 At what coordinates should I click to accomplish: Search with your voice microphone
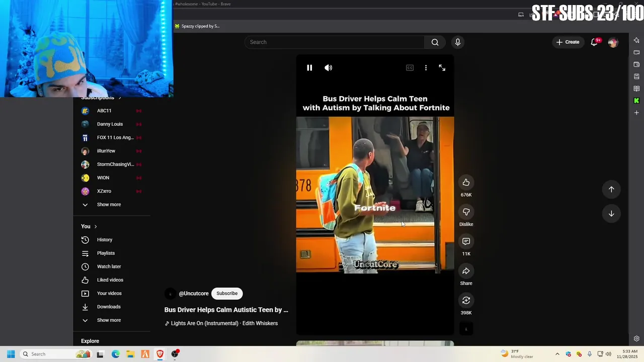[x=457, y=42]
